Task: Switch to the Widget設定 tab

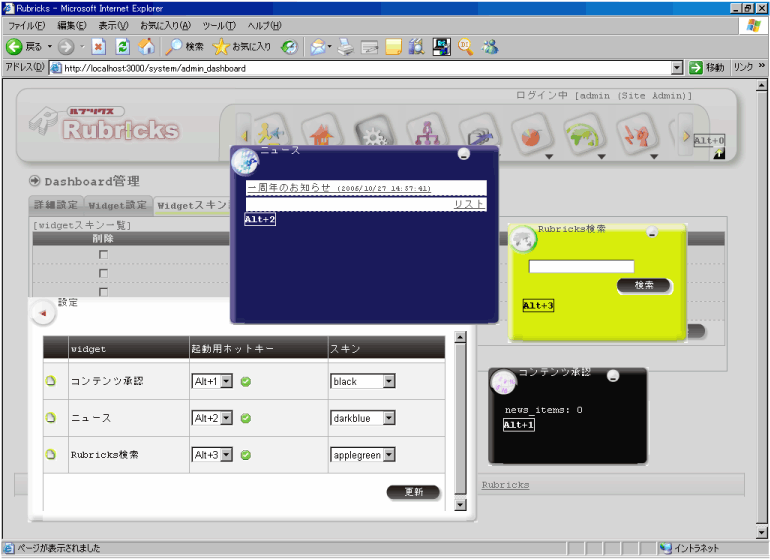Action: click(x=118, y=205)
